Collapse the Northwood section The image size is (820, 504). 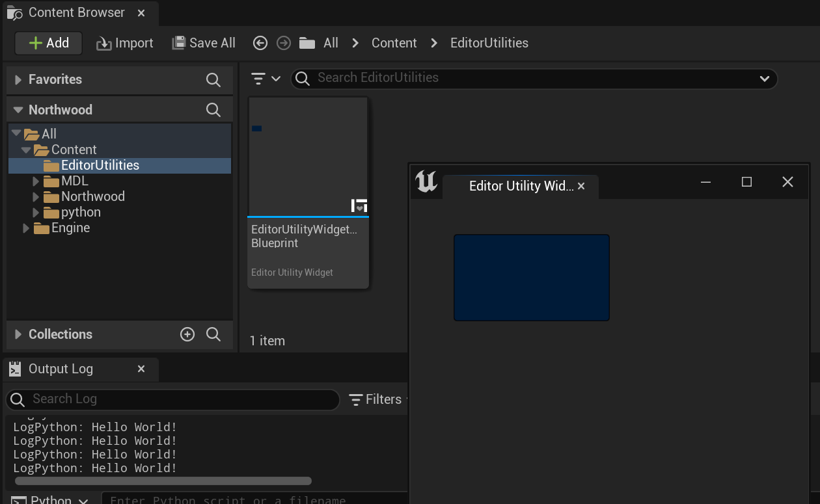coord(18,110)
